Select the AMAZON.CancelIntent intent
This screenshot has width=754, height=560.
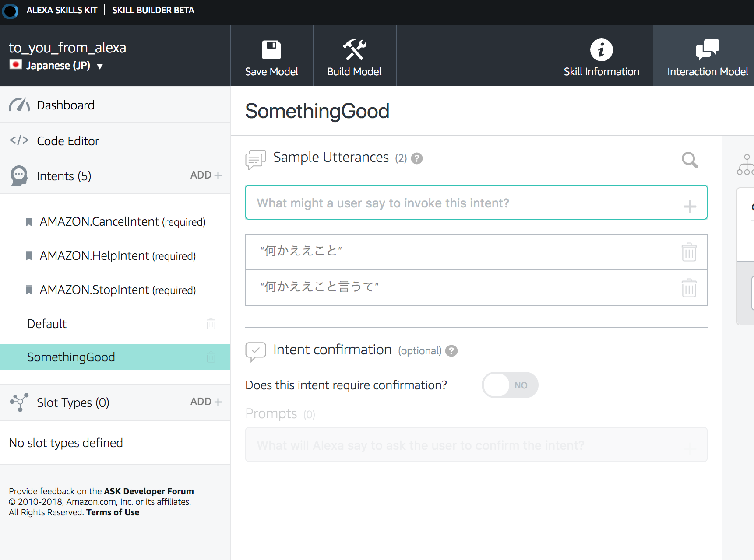(x=123, y=222)
